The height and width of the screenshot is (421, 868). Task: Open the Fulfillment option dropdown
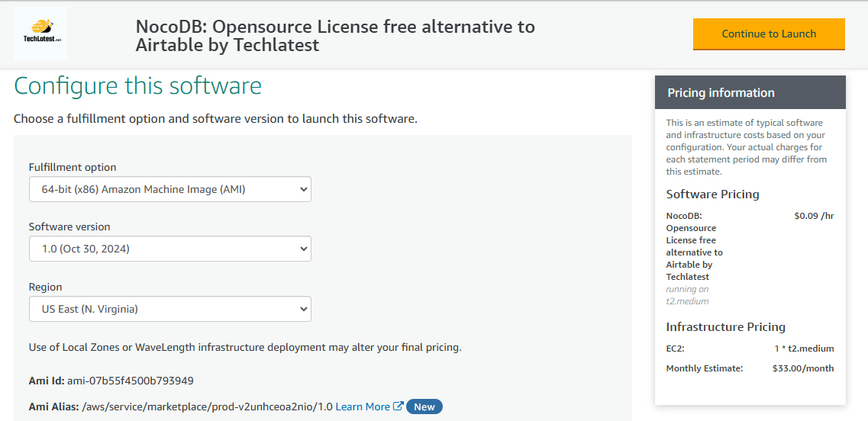click(x=170, y=189)
